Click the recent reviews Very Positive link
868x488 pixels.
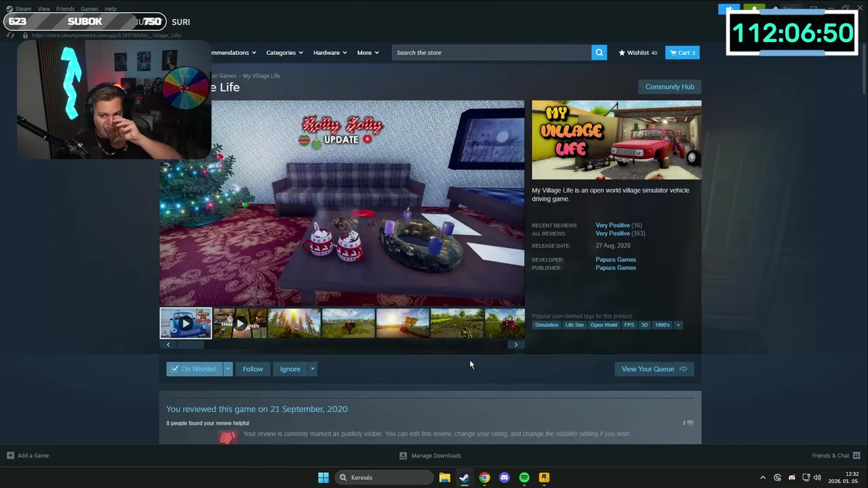(x=613, y=225)
